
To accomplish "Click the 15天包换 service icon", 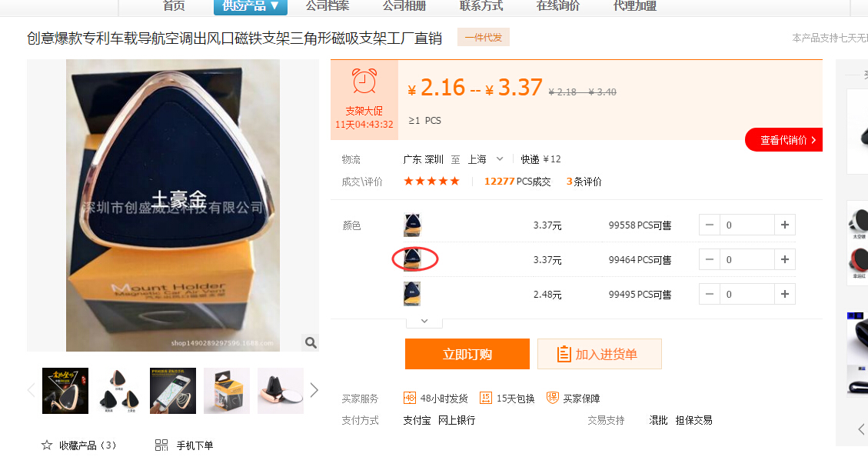I will pyautogui.click(x=485, y=398).
